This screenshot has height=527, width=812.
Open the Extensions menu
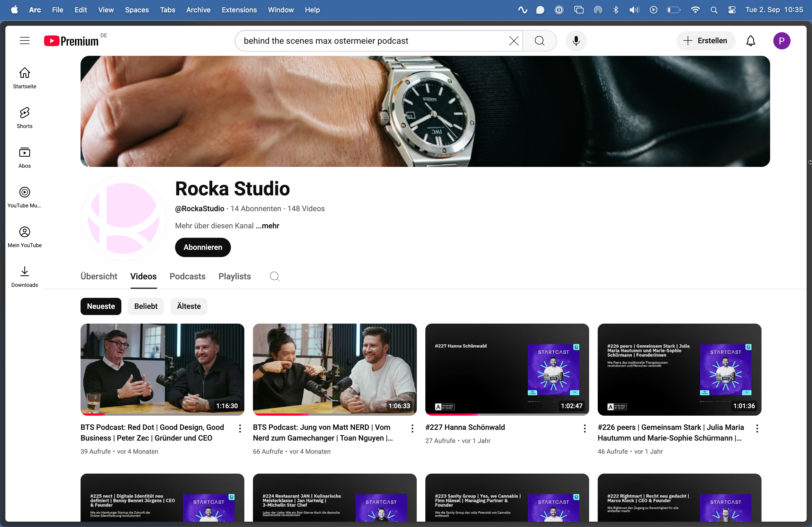point(239,10)
